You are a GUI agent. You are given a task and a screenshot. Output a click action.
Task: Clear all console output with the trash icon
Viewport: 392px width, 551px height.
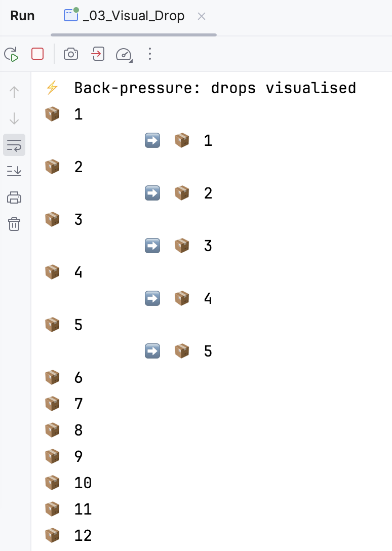point(14,224)
